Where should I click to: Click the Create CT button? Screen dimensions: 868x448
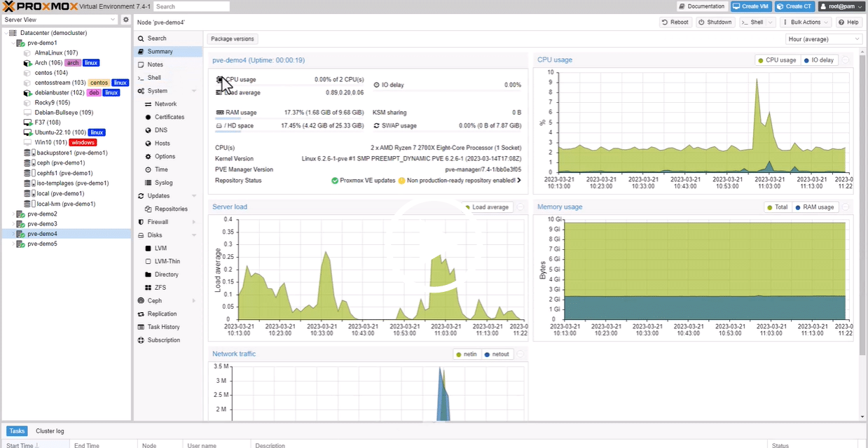click(x=795, y=6)
